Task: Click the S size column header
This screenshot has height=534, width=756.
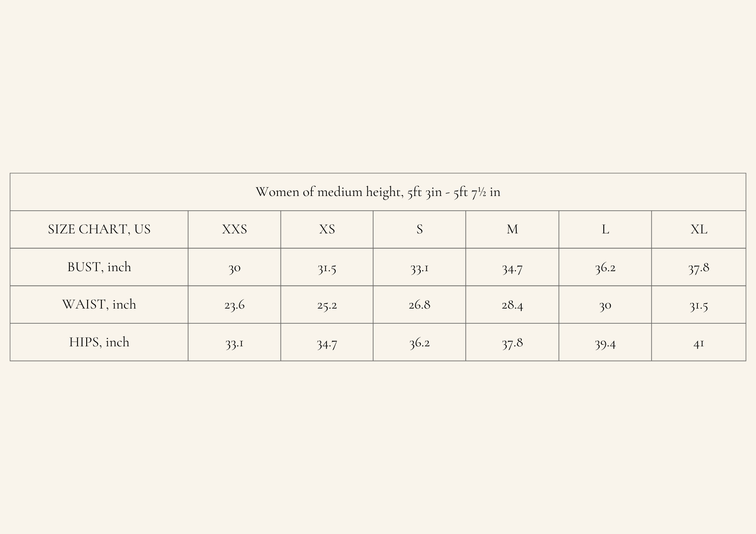Action: click(420, 229)
